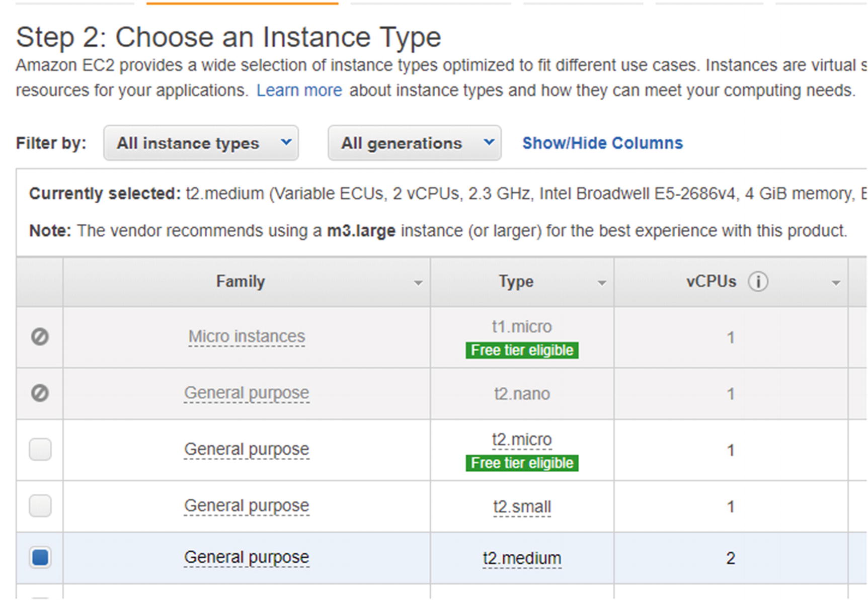Screen dimensions: 868x600
Task: Click Micro instances family link
Action: click(x=247, y=336)
